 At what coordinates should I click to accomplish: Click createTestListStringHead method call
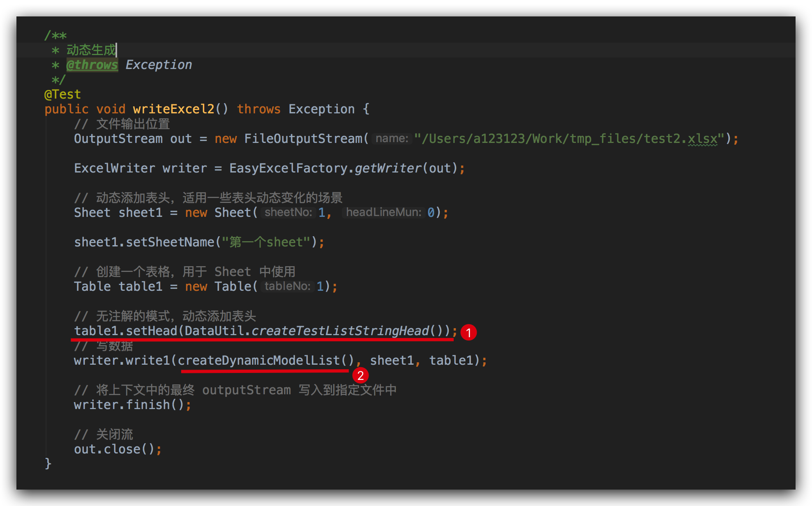pyautogui.click(x=340, y=331)
